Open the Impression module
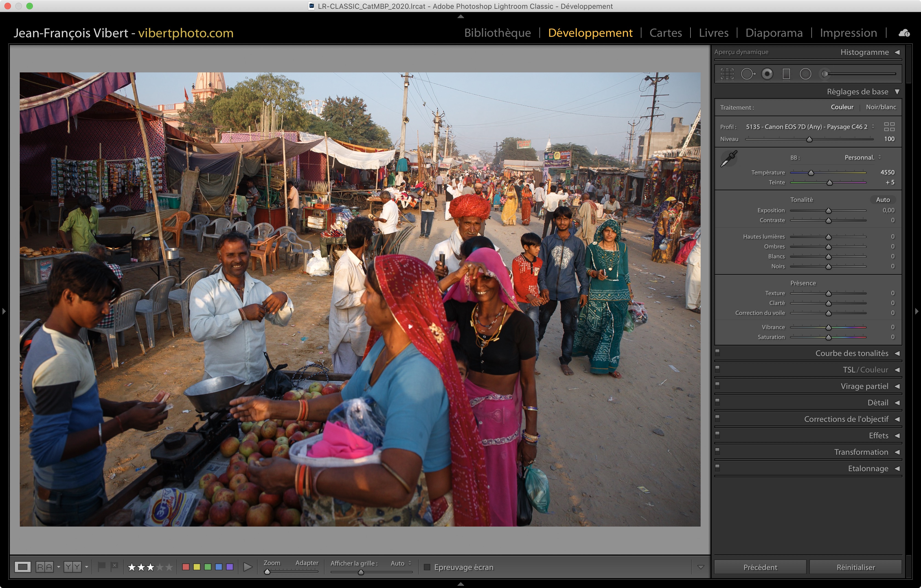Screen dimensions: 921x588 (848, 33)
